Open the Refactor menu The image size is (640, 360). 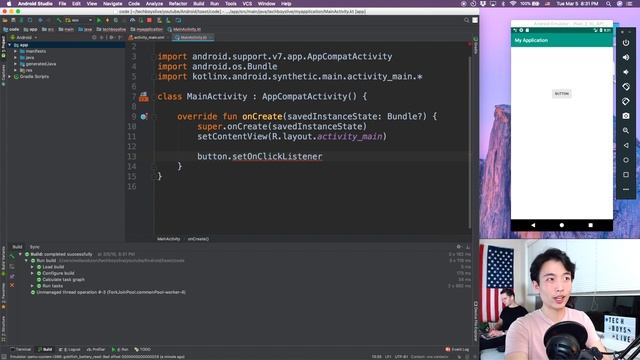pos(178,4)
